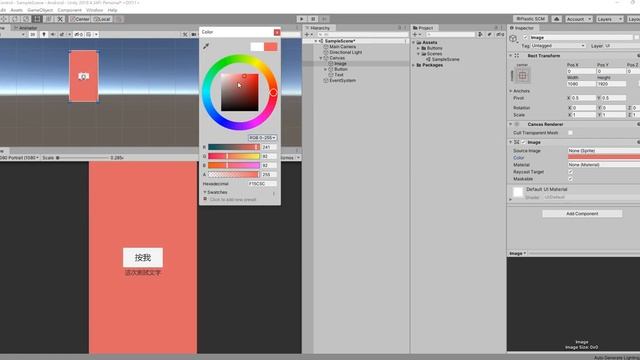640x360 pixels.
Task: Click the 按我 button in Game view
Action: [143, 258]
